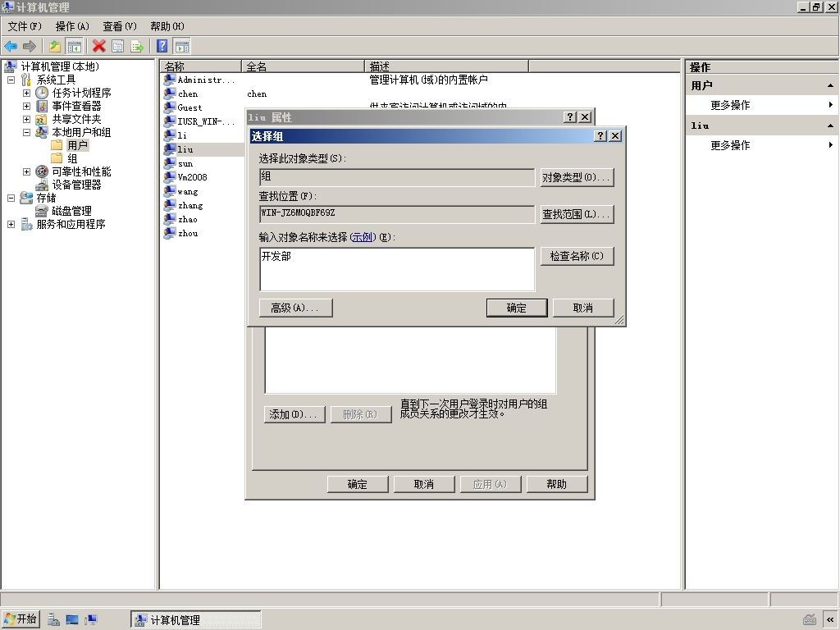840x630 pixels.
Task: Click 对象类型(O)... button
Action: click(x=577, y=177)
